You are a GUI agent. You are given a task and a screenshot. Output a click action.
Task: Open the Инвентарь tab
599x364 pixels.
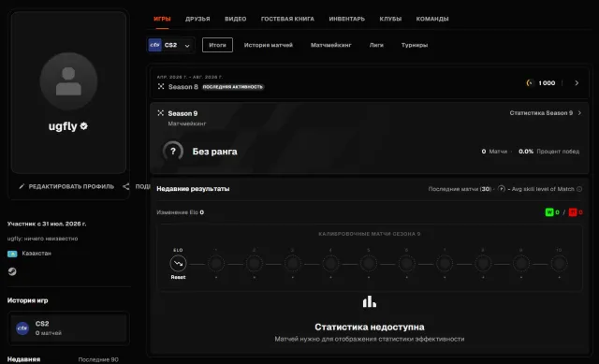pos(347,19)
